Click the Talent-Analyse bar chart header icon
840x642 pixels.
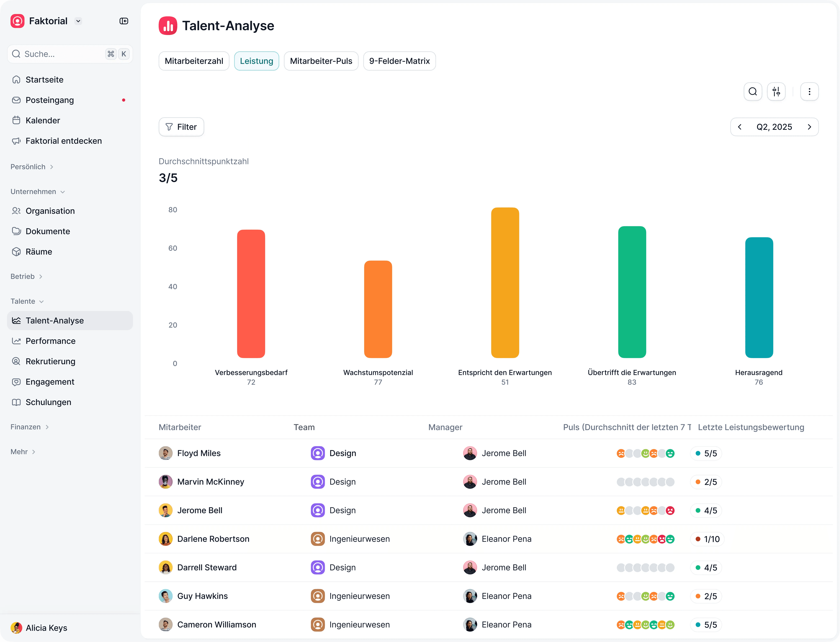pyautogui.click(x=168, y=26)
